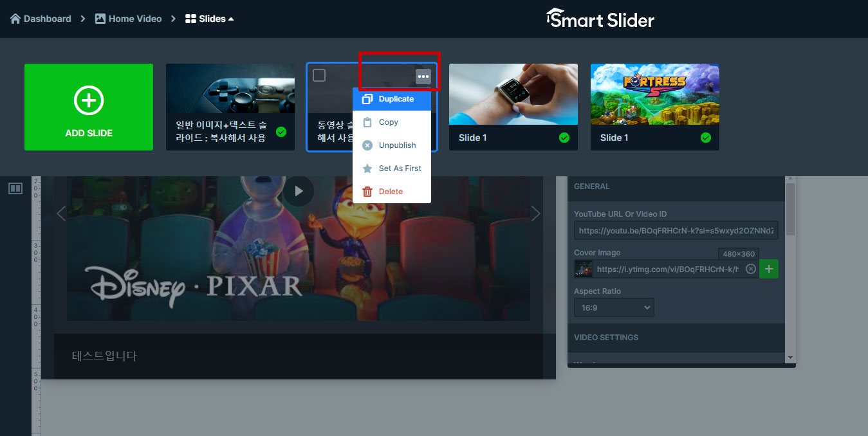Click the ADD SLIDE button

click(89, 107)
